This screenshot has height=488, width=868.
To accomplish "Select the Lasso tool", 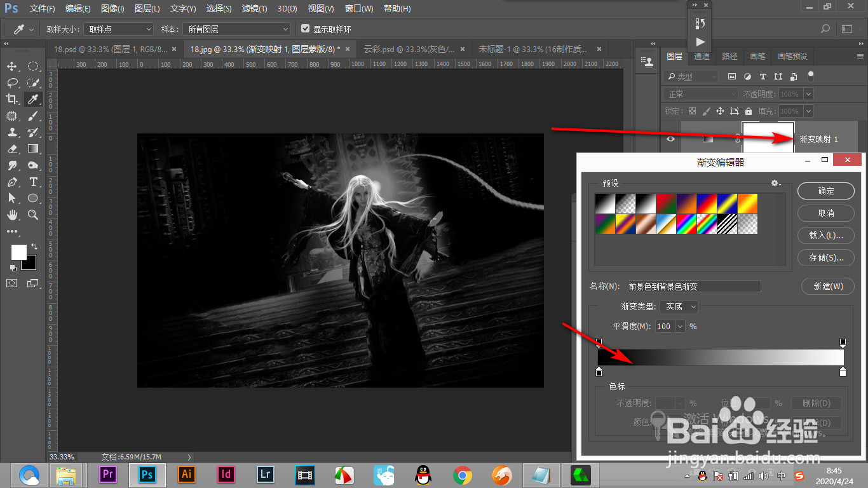I will pos(12,83).
